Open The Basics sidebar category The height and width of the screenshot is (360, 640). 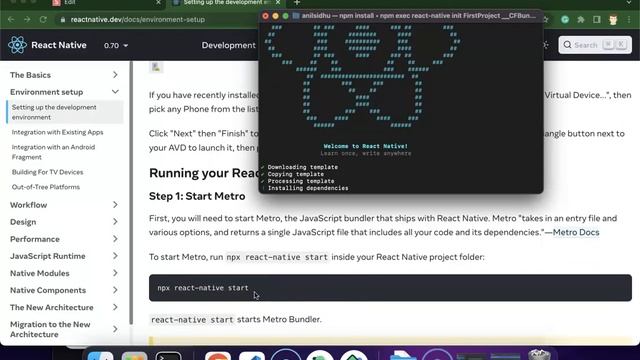[30, 75]
